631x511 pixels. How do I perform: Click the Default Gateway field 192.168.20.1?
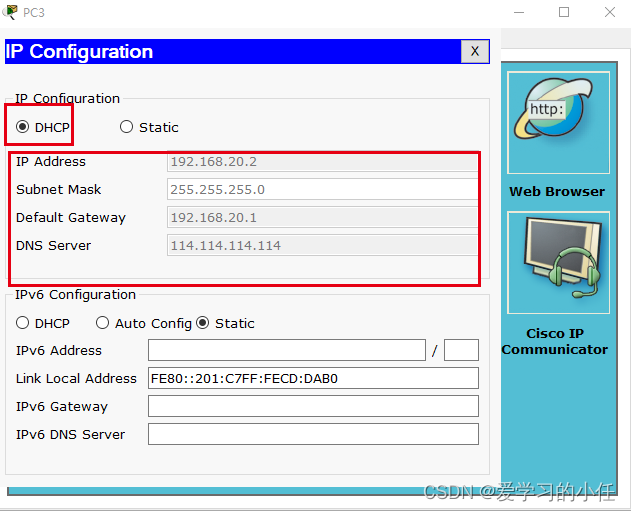point(322,217)
